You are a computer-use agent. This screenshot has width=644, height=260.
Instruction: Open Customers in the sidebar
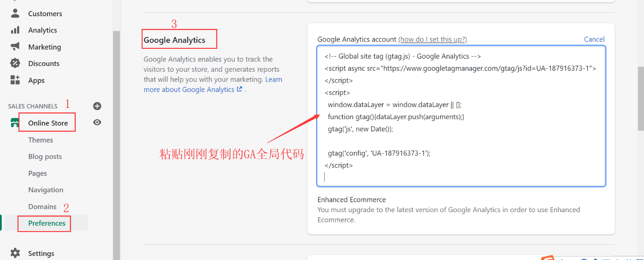click(45, 14)
